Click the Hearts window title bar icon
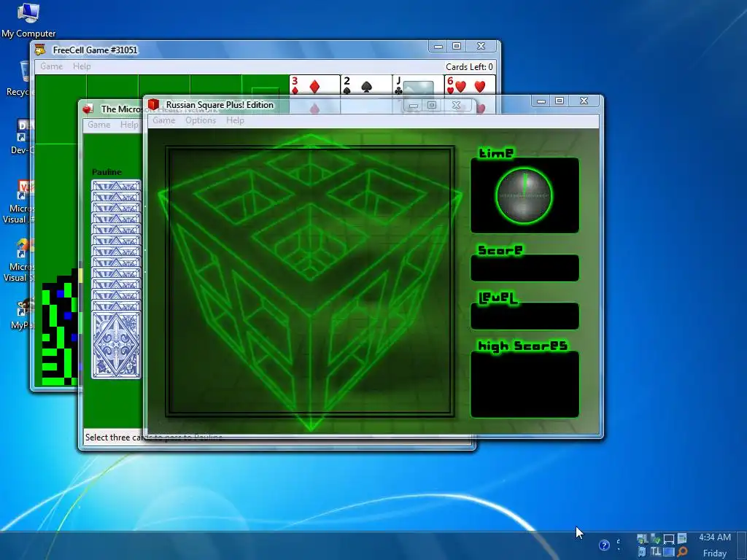 [x=88, y=109]
